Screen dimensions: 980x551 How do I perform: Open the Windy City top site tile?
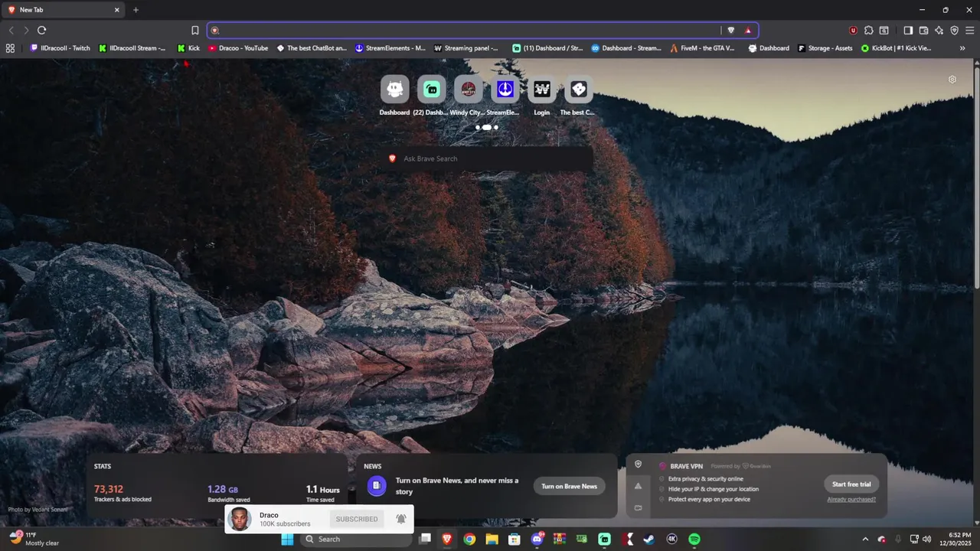click(x=468, y=95)
